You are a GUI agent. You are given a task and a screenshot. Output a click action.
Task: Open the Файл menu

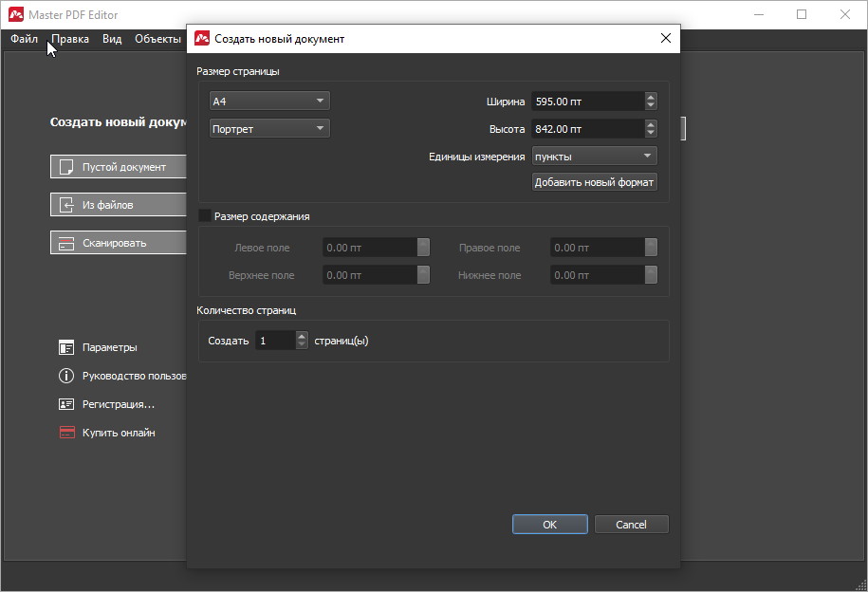point(25,39)
